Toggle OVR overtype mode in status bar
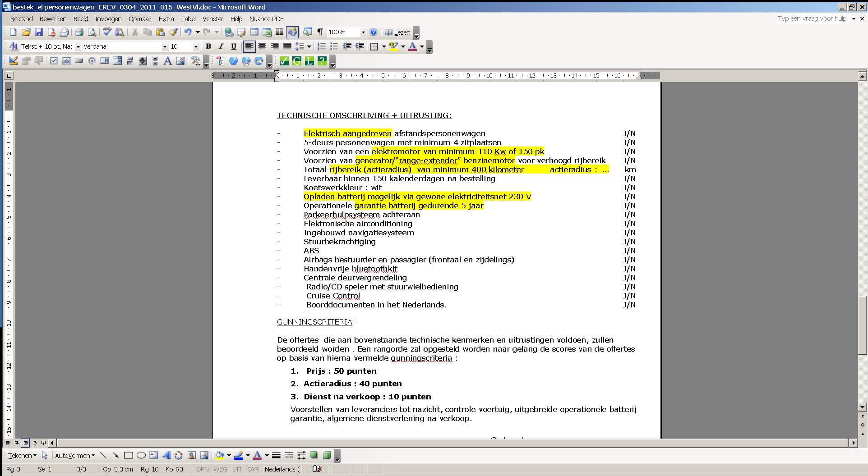Screen dimensions: 868x476 click(x=254, y=469)
